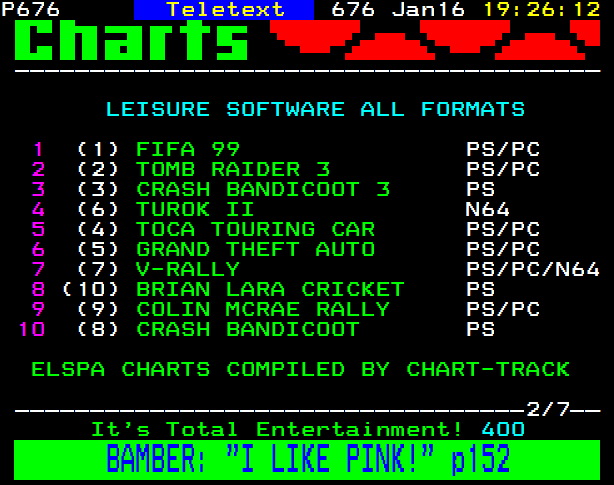Select CRASH BANDICOOT 3 chart entry
The image size is (614, 485).
pos(263,189)
